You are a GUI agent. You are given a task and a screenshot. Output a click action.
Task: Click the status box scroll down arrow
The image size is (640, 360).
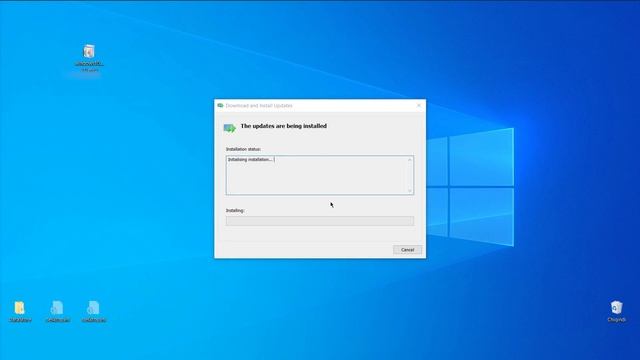tap(410, 191)
